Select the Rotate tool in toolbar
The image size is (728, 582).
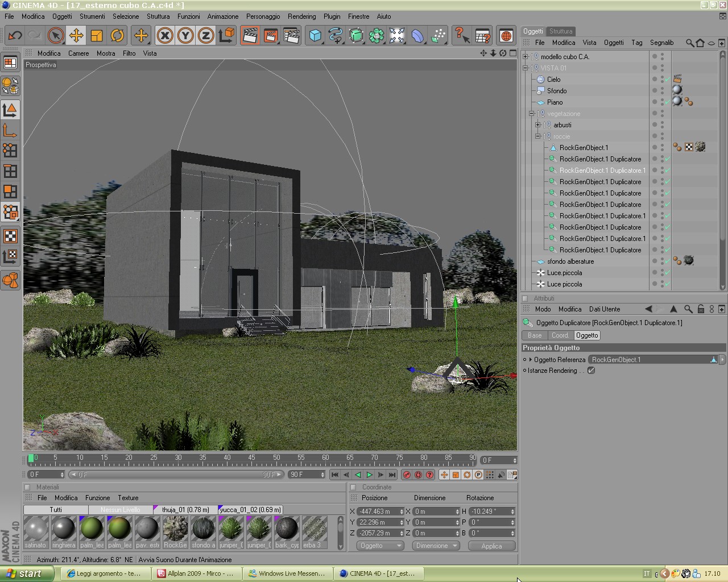tap(117, 35)
